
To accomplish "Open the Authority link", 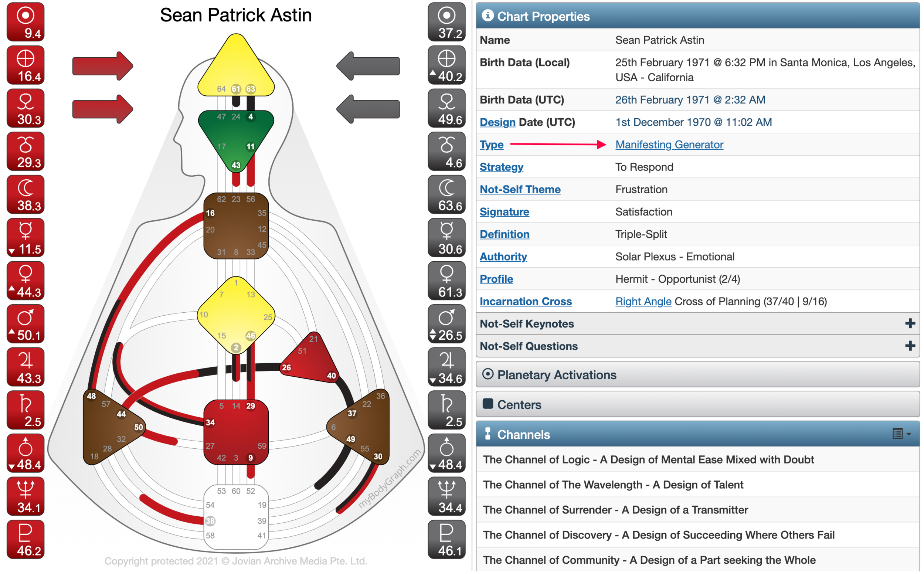I will [503, 257].
